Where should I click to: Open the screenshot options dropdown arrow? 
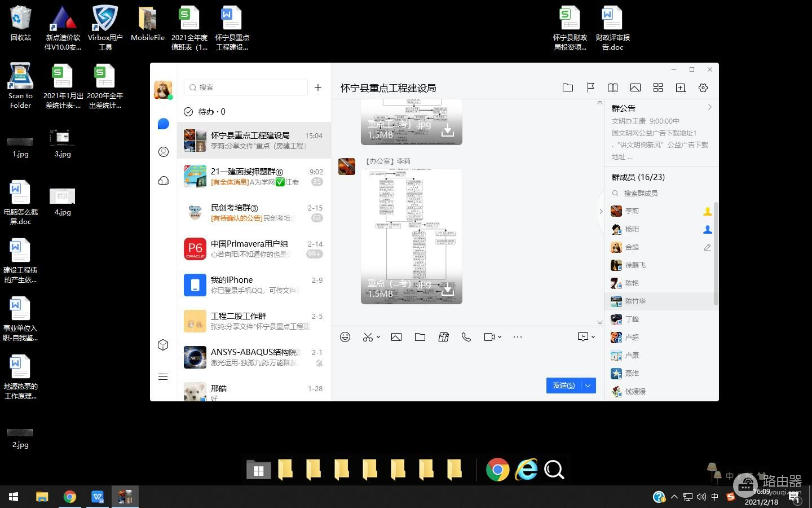pos(378,337)
